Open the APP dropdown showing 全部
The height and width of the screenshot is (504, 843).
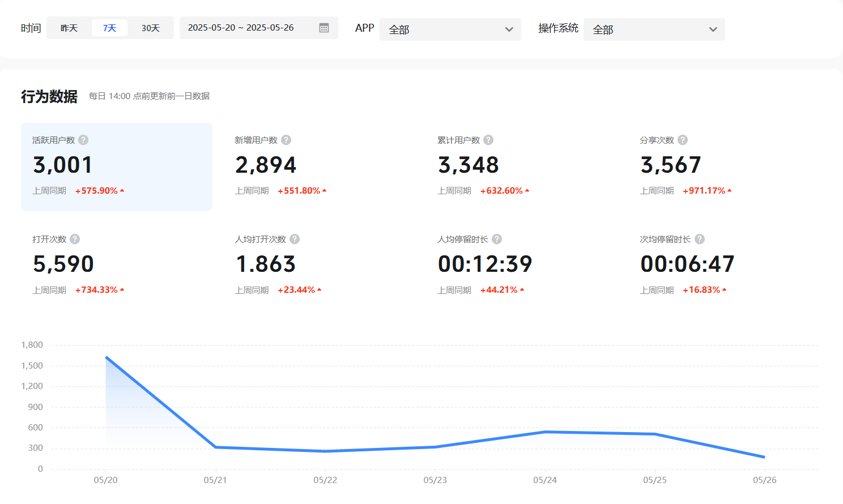point(450,29)
